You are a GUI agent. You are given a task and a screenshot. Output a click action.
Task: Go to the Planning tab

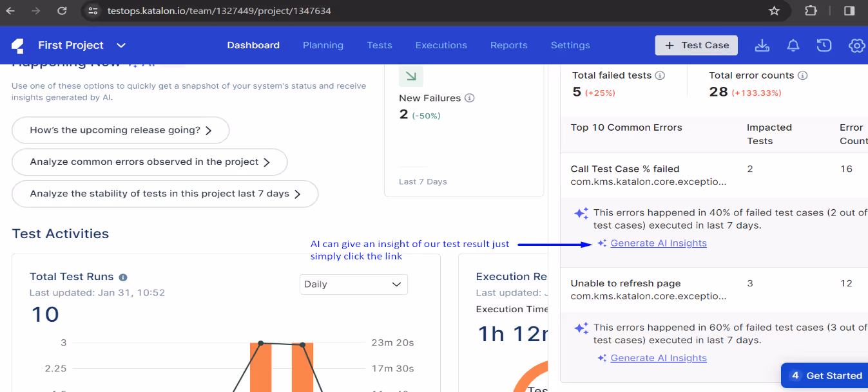click(x=323, y=45)
